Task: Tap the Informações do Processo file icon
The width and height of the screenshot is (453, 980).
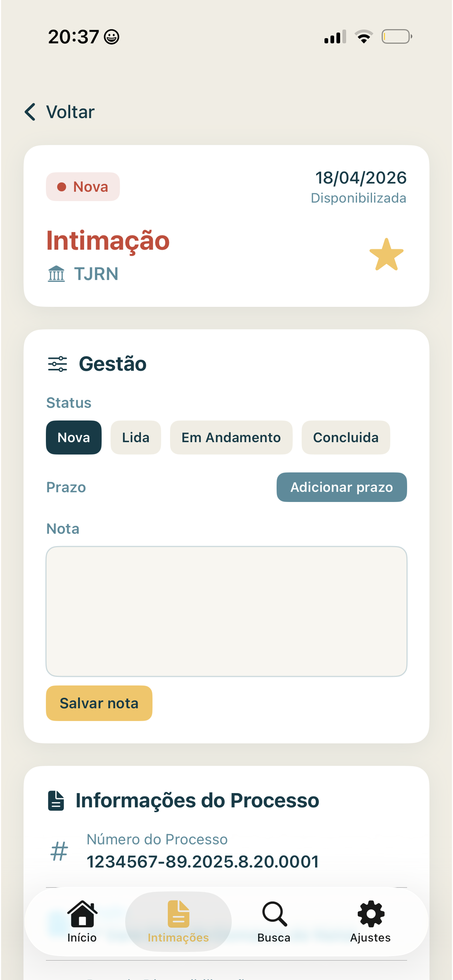Action: (56, 800)
